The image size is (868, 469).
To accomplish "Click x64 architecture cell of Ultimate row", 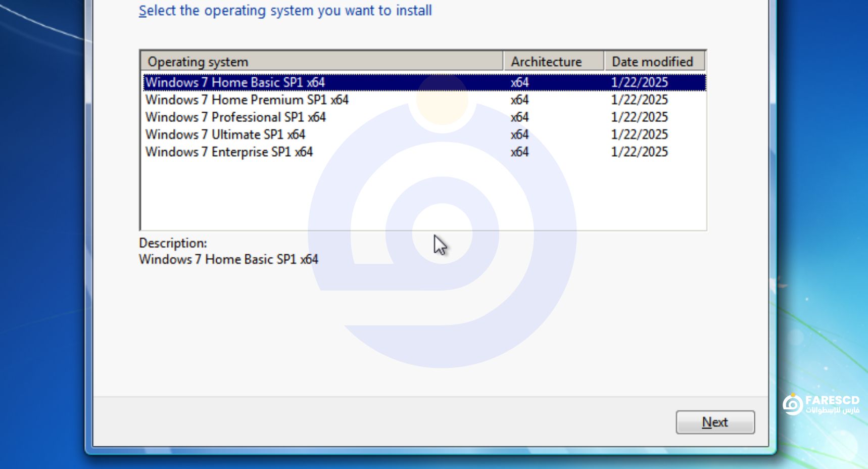I will coord(519,134).
